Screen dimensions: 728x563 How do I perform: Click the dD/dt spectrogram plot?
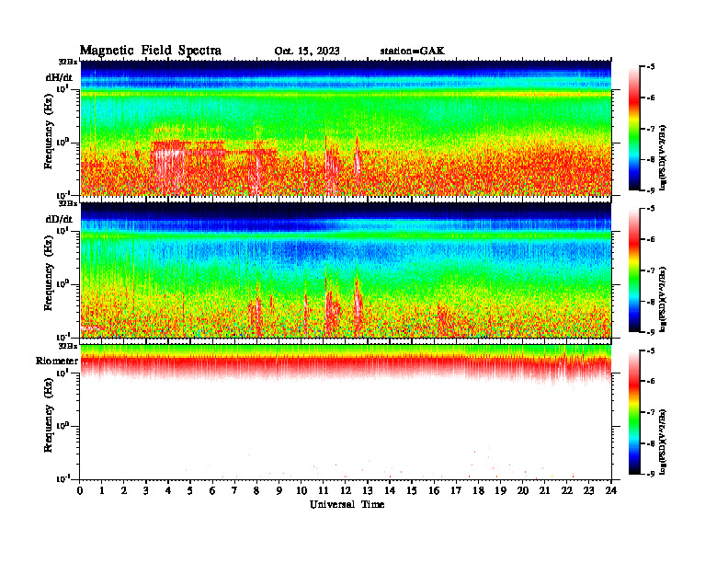click(x=346, y=270)
